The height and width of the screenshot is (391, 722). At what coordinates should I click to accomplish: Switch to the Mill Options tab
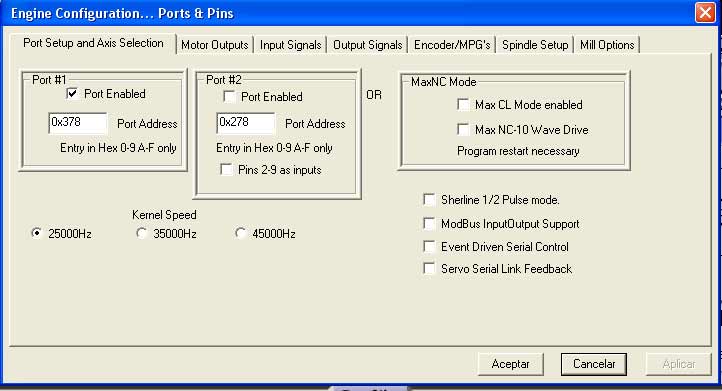pos(607,45)
